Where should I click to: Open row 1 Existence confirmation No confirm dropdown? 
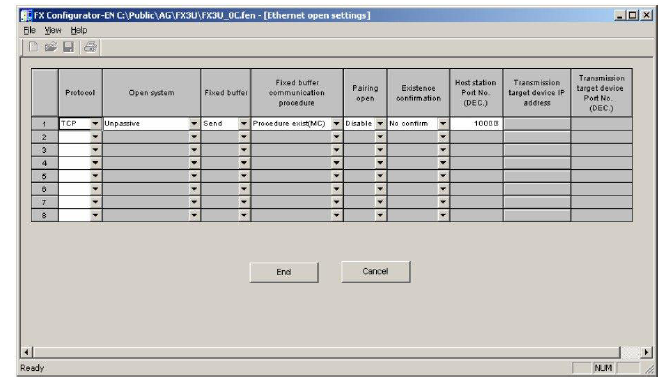tap(443, 123)
